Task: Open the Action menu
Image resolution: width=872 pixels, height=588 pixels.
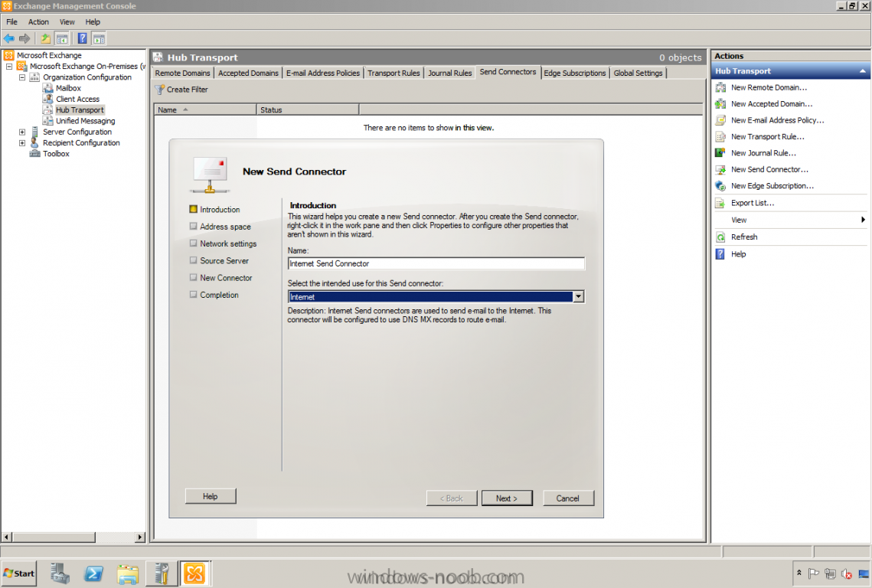Action: pos(38,21)
